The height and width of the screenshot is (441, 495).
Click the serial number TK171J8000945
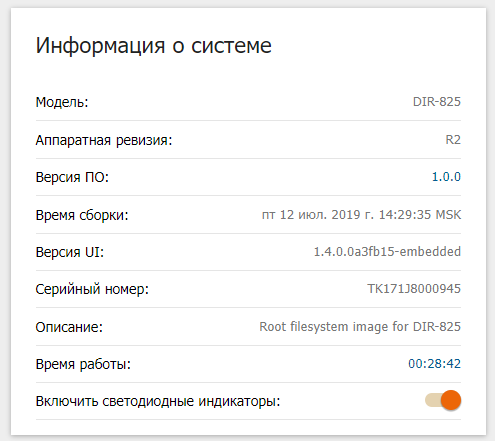click(x=414, y=289)
